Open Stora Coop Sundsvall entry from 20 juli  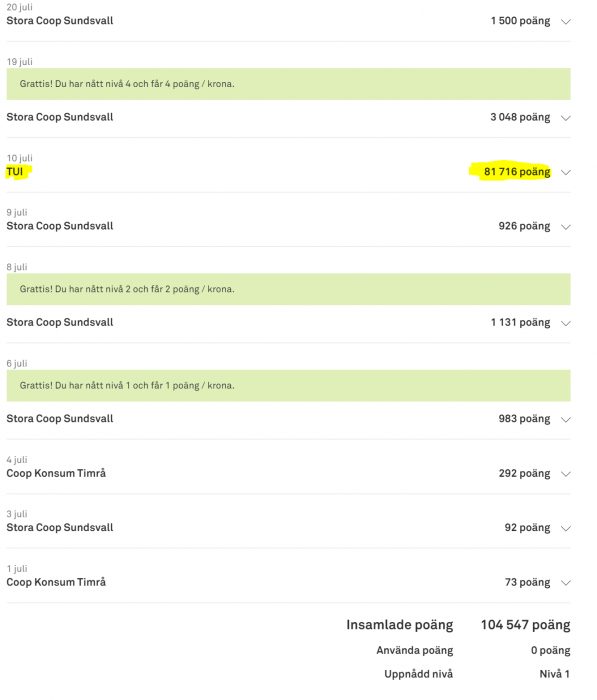(x=60, y=21)
